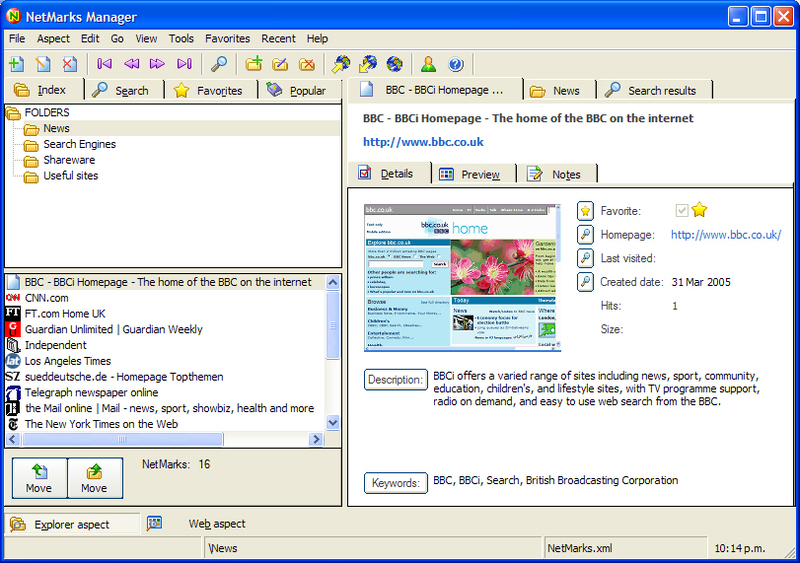Screen dimensions: 800x563
Task: Click the left Move button with green arrow
Action: 39,478
